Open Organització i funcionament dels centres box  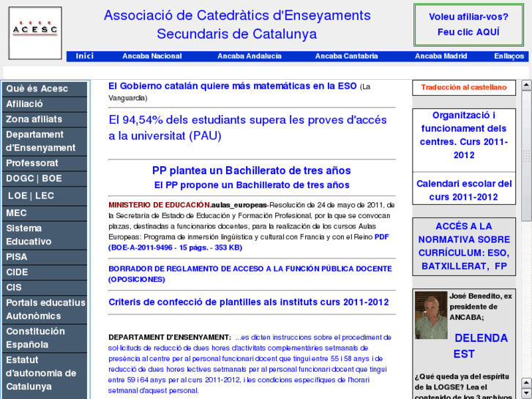[464, 135]
